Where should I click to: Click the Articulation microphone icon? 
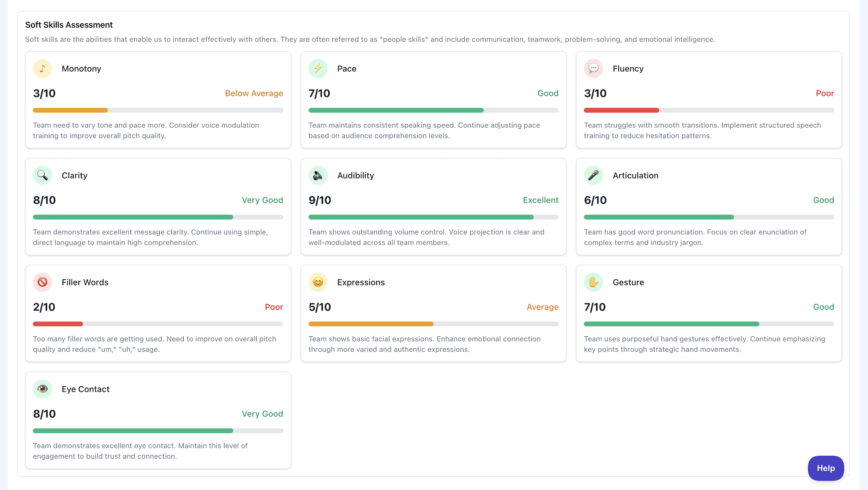point(593,175)
